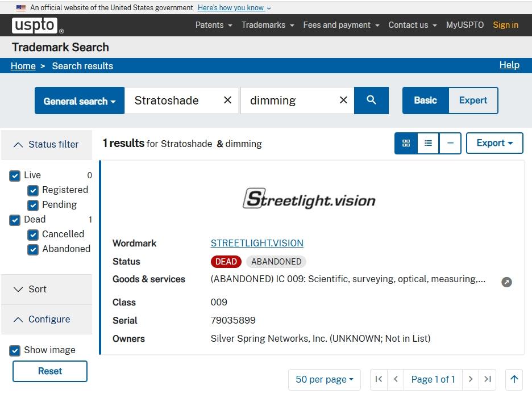Select Expert search mode

[x=473, y=100]
